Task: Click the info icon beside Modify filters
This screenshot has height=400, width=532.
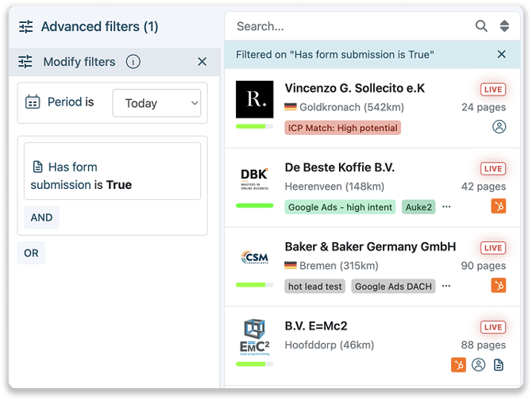Action: 133,62
